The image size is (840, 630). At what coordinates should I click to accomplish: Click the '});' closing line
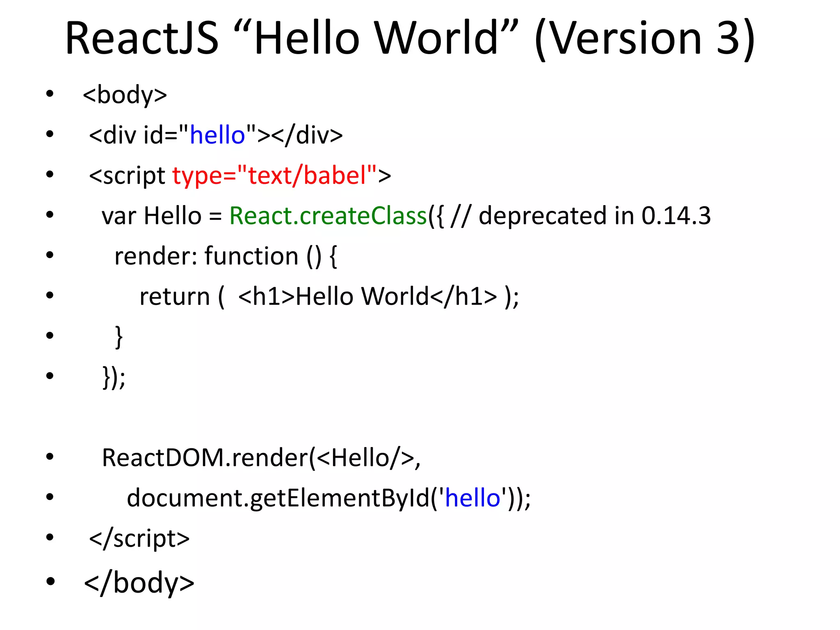114,377
